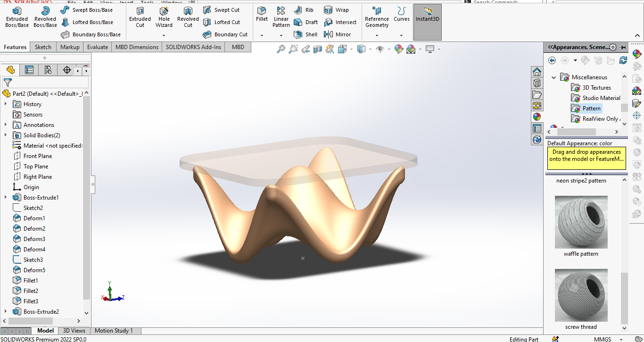The width and height of the screenshot is (644, 342).
Task: Click the Wrap tool
Action: point(337,10)
